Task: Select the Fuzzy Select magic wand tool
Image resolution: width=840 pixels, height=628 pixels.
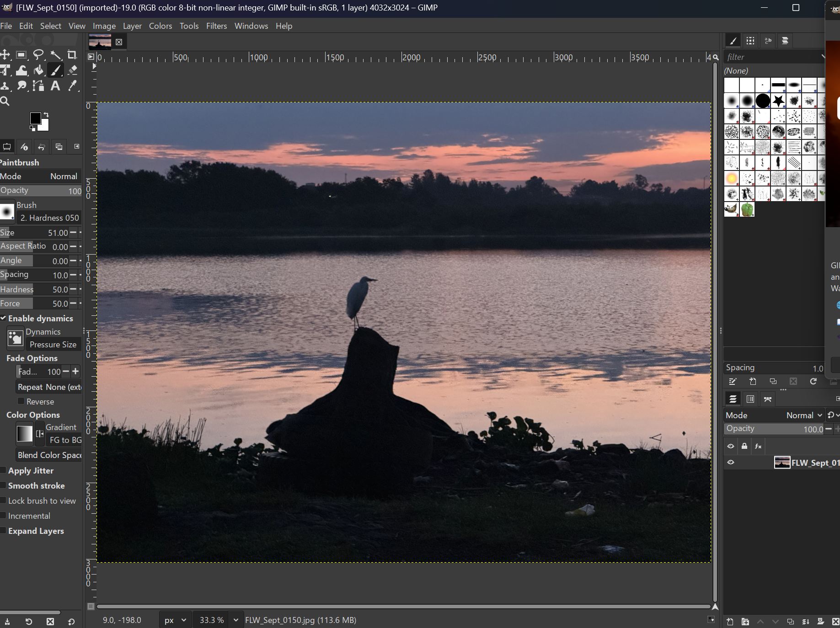Action: coord(56,55)
